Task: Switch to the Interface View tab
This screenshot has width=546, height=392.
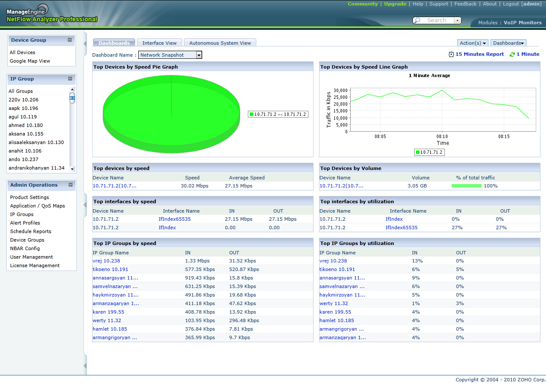Action: (x=160, y=43)
